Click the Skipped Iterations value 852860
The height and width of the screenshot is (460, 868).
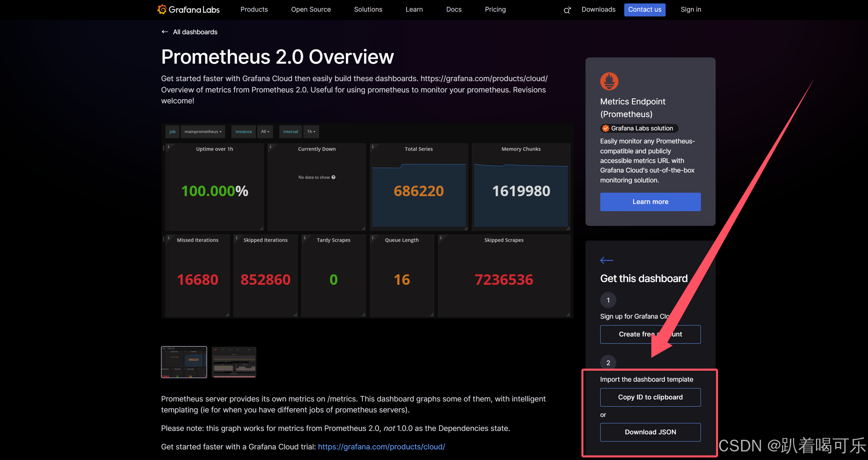265,280
